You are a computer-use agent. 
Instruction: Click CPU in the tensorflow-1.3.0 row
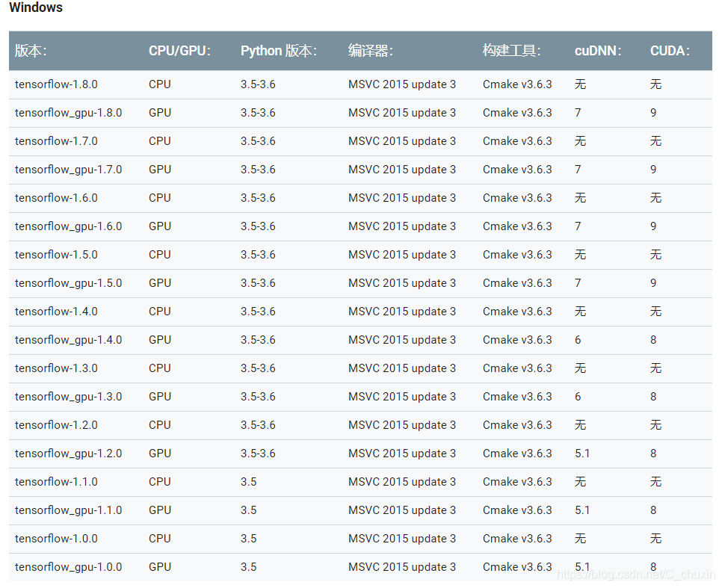(x=160, y=368)
